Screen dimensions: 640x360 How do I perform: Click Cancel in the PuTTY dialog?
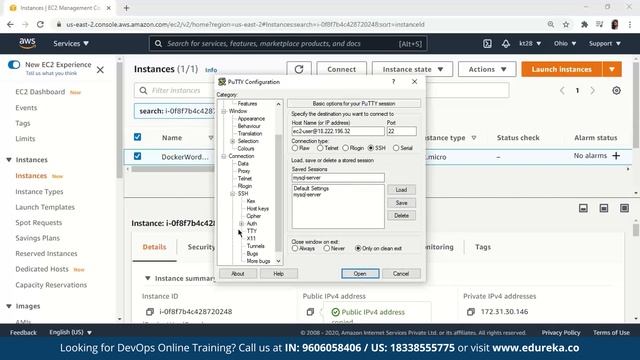click(401, 273)
